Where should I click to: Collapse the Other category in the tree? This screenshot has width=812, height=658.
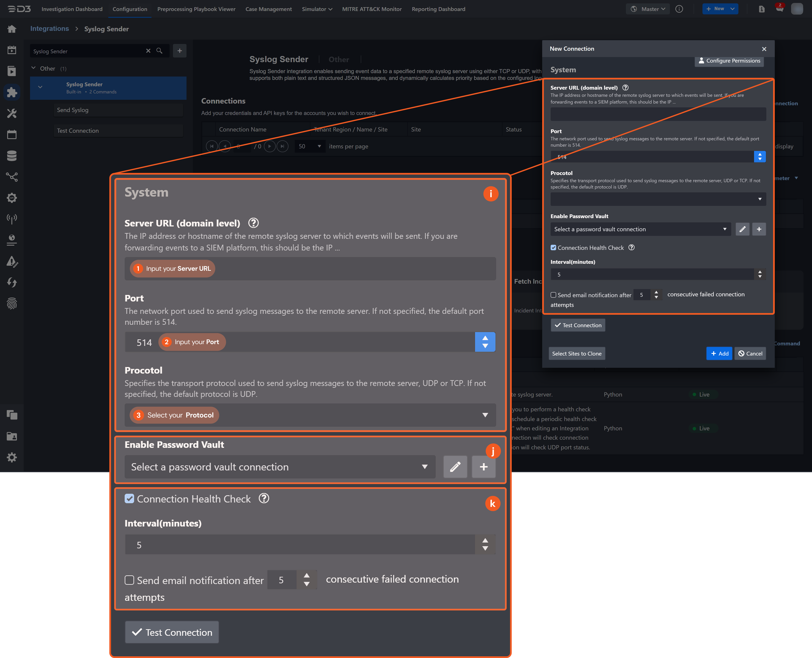[x=33, y=68]
